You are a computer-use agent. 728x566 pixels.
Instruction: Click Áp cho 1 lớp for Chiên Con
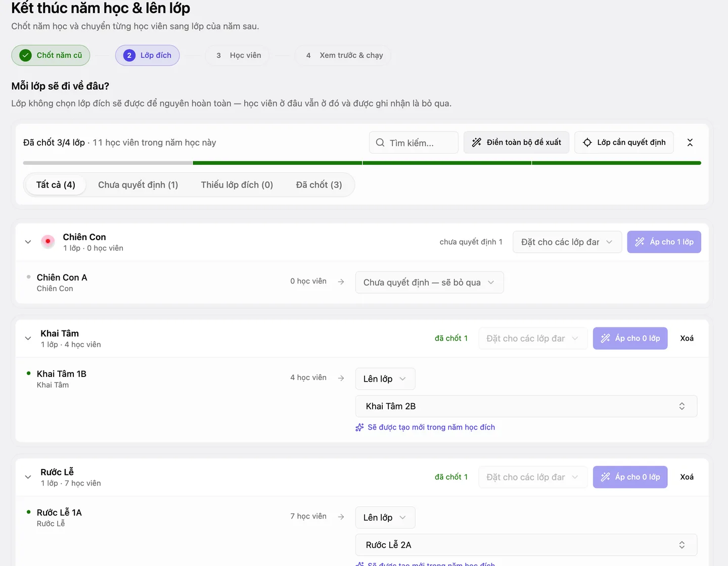coord(664,242)
